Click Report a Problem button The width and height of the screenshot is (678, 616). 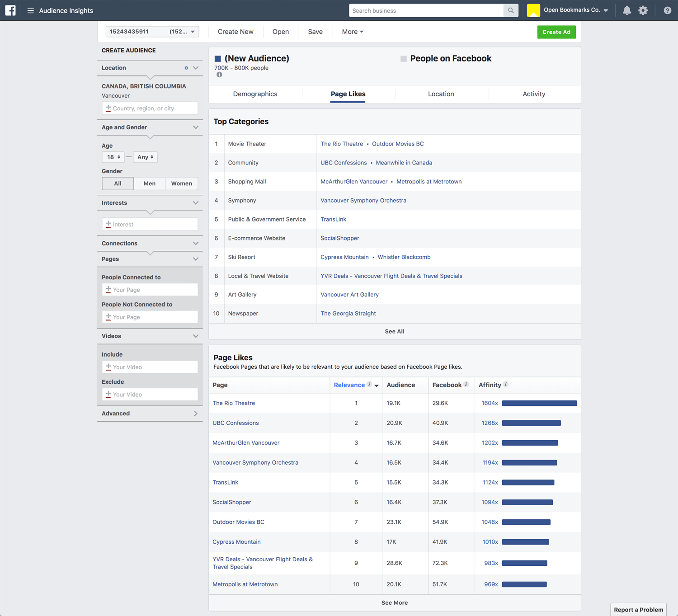[638, 610]
